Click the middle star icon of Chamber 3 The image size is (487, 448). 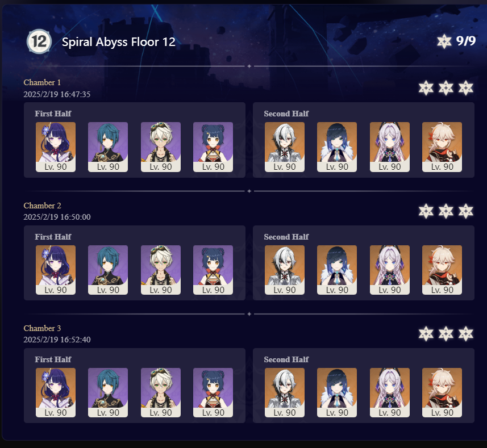click(446, 334)
